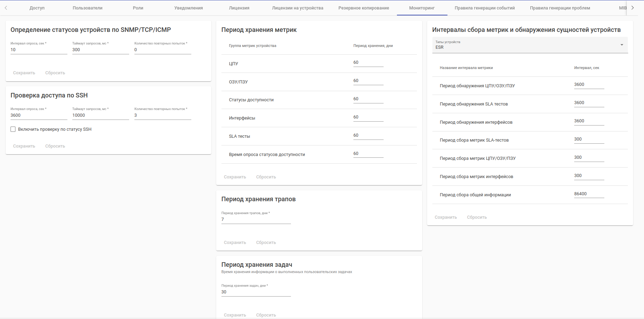The width and height of the screenshot is (644, 319).
Task: Enable the SSH status check checkbox
Action: (x=13, y=129)
